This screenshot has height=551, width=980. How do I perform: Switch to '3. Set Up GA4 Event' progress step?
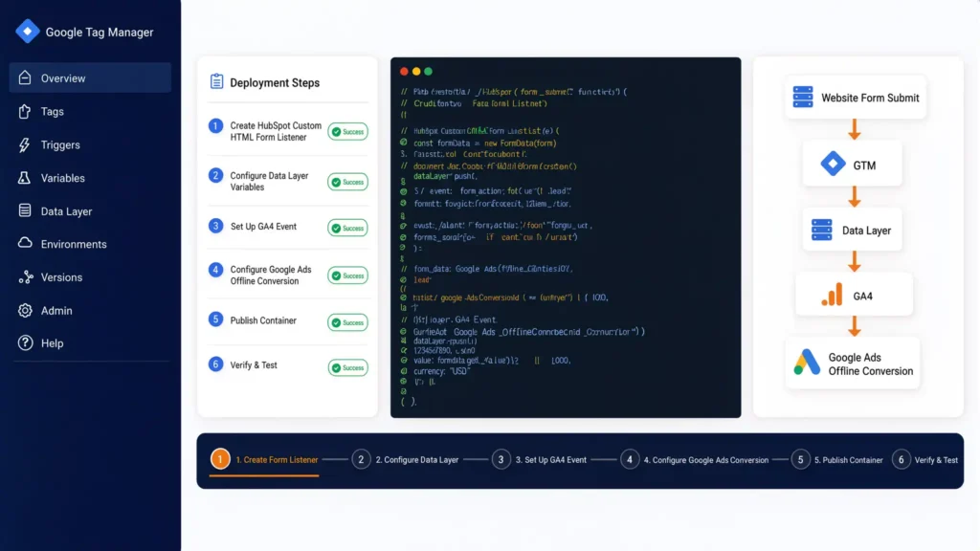[x=539, y=460]
